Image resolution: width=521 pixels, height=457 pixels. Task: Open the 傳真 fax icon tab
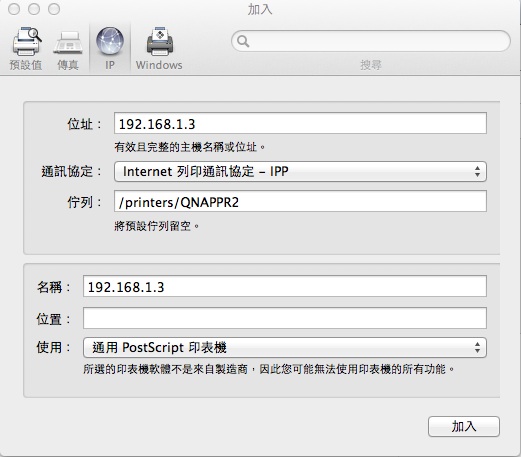coord(68,43)
